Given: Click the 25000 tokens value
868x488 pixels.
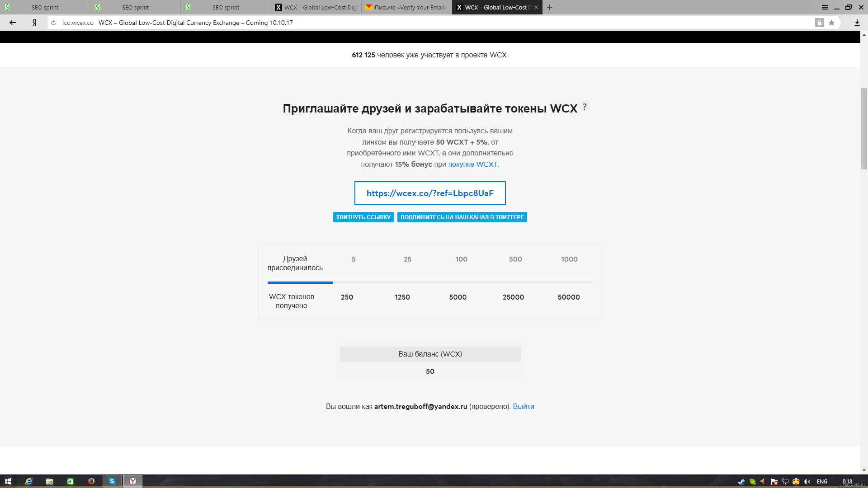Looking at the screenshot, I should (513, 297).
